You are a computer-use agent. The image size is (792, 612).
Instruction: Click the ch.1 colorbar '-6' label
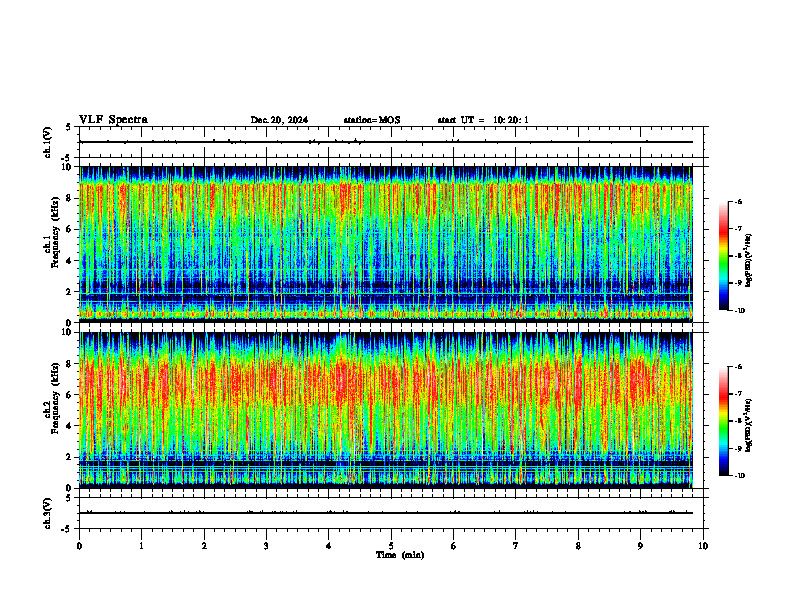coord(737,201)
